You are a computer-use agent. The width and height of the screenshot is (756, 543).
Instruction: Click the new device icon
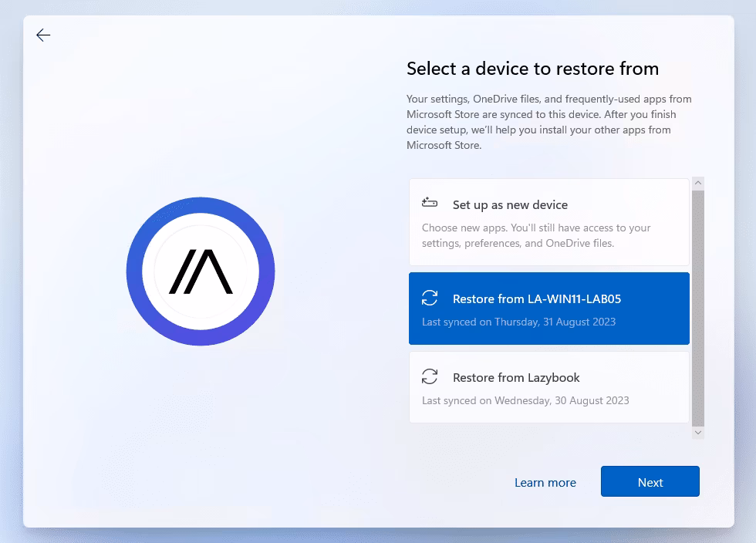coord(430,203)
